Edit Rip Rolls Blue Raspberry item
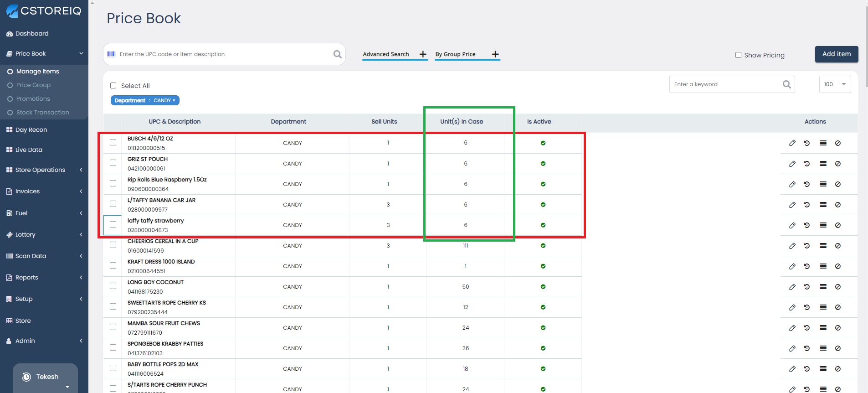 (x=792, y=184)
